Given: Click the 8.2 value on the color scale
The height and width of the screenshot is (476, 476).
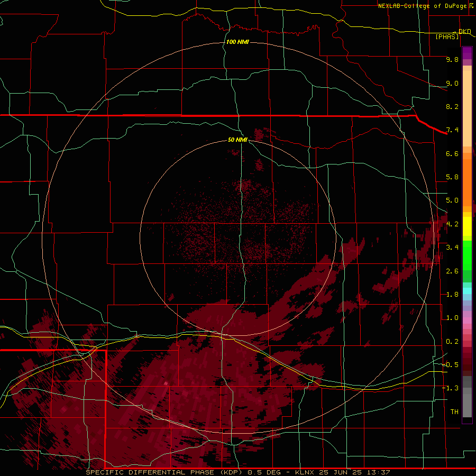Looking at the screenshot, I should pos(452,106).
